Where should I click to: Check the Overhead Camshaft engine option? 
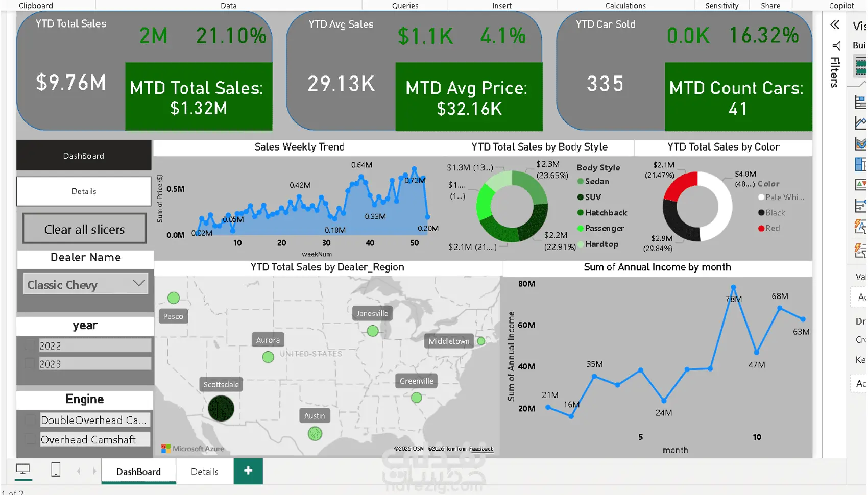click(30, 439)
